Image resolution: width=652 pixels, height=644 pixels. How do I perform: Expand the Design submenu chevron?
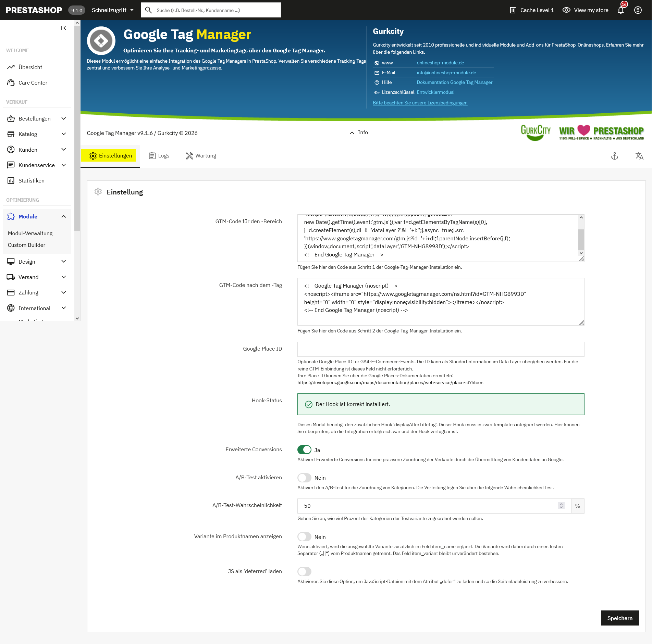(x=64, y=262)
